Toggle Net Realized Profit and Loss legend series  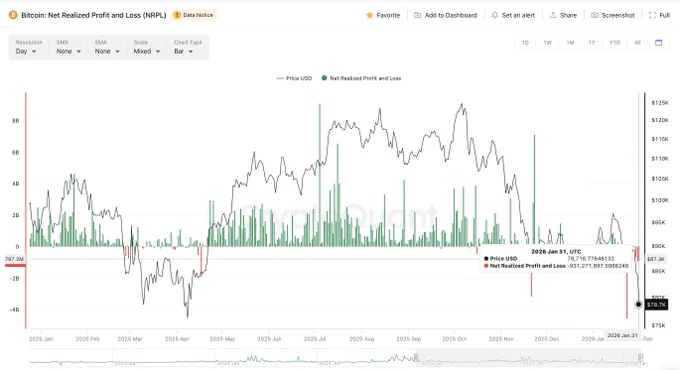coord(361,79)
